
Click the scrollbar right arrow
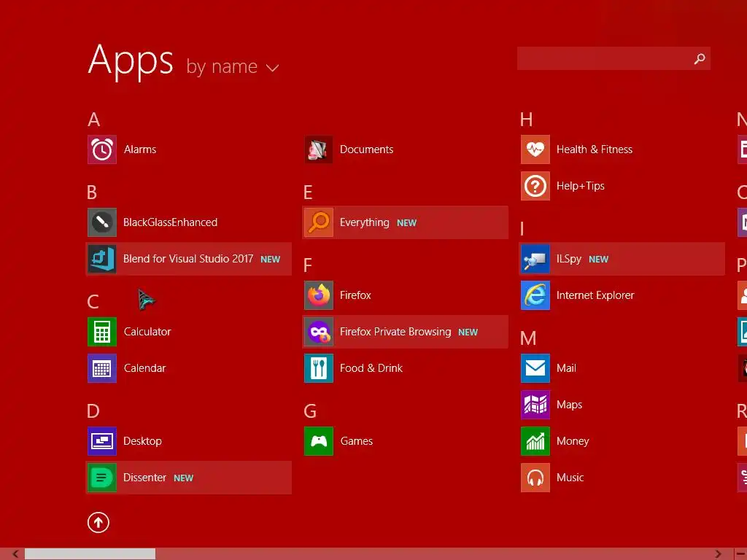(x=718, y=554)
